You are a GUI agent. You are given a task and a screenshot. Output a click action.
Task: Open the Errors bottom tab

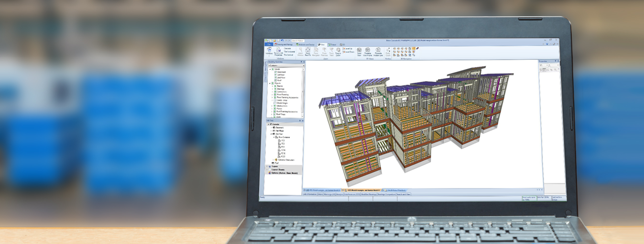[x=320, y=194]
